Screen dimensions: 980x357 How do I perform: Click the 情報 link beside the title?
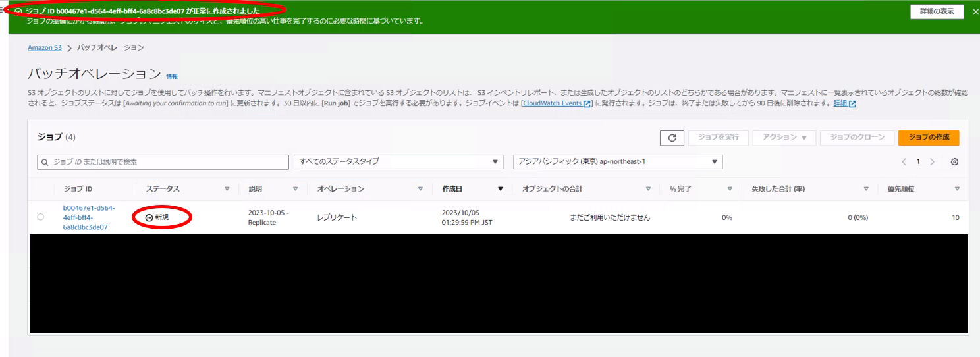[172, 76]
